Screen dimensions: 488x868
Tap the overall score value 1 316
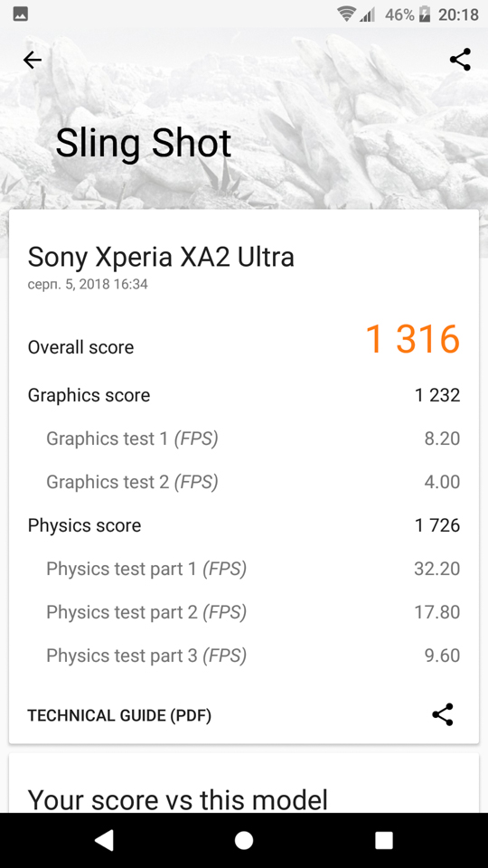[x=413, y=339]
